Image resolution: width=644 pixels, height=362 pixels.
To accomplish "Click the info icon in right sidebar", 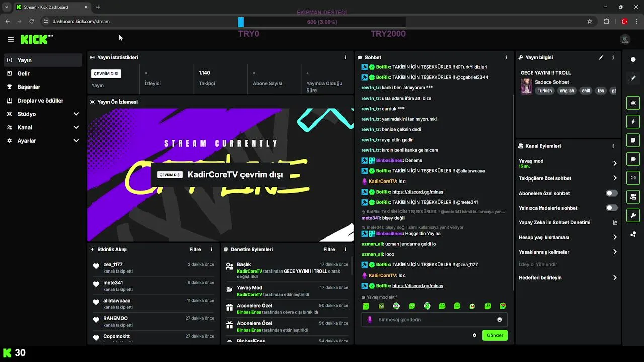I will (x=633, y=60).
